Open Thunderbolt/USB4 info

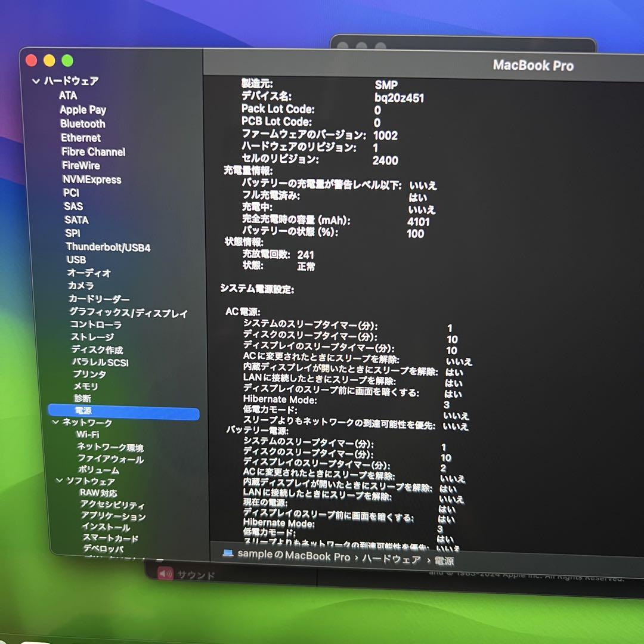click(109, 247)
